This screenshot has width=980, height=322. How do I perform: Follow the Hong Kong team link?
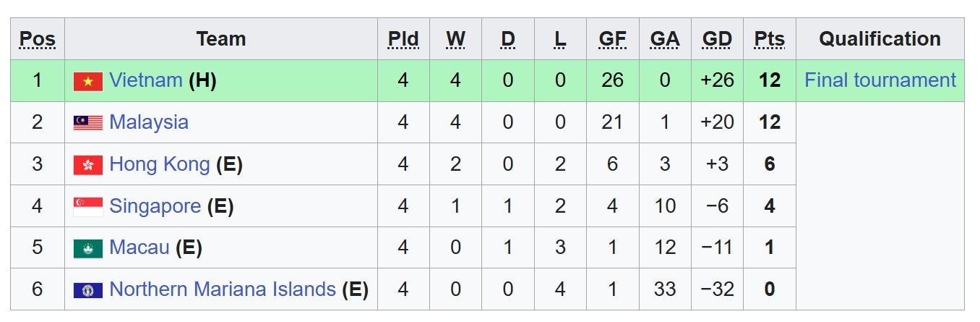click(159, 164)
